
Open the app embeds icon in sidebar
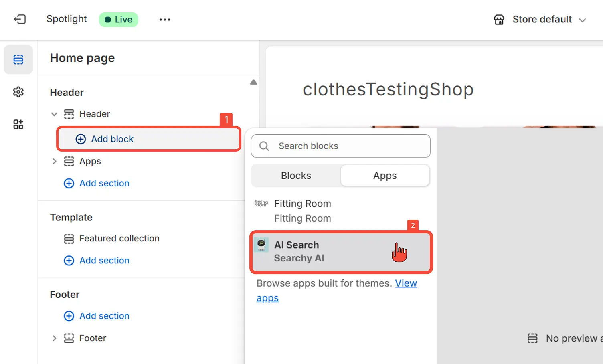coord(18,124)
